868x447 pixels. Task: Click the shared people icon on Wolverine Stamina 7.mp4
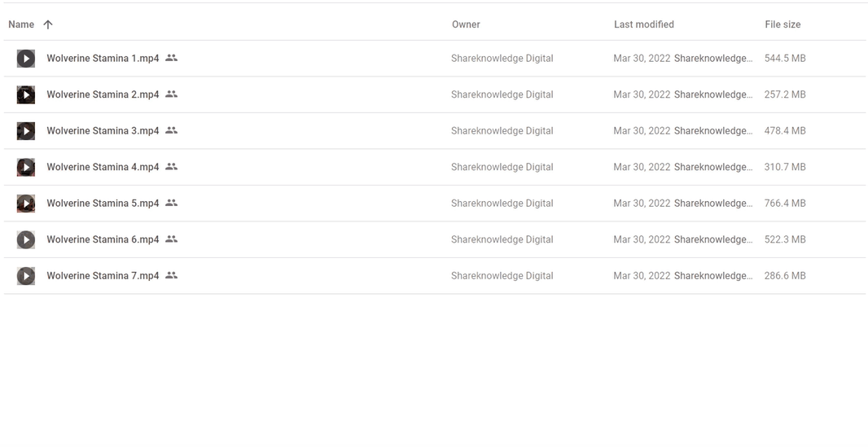coord(172,275)
